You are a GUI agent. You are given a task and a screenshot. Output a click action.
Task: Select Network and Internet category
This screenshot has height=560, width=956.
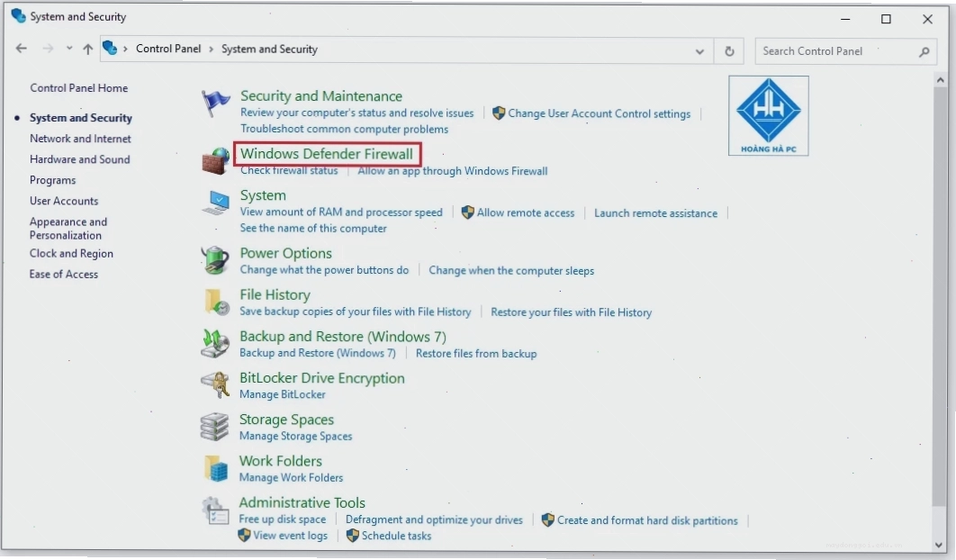pyautogui.click(x=80, y=139)
